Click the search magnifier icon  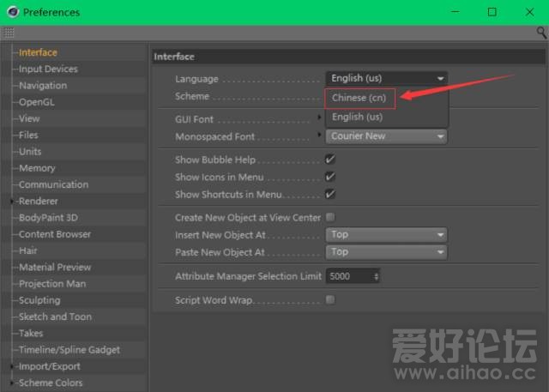[x=541, y=32]
